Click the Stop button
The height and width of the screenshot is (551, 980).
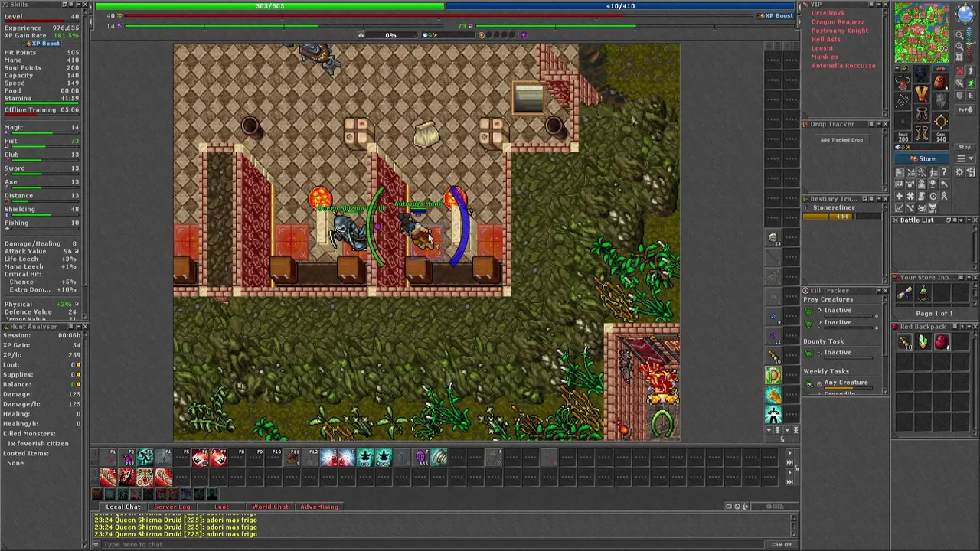965,147
